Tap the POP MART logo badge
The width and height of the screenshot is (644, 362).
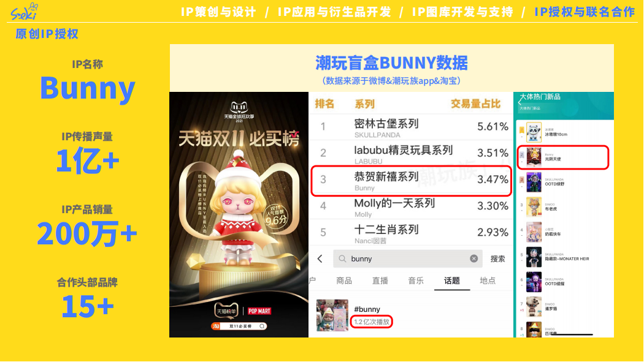pos(259,311)
